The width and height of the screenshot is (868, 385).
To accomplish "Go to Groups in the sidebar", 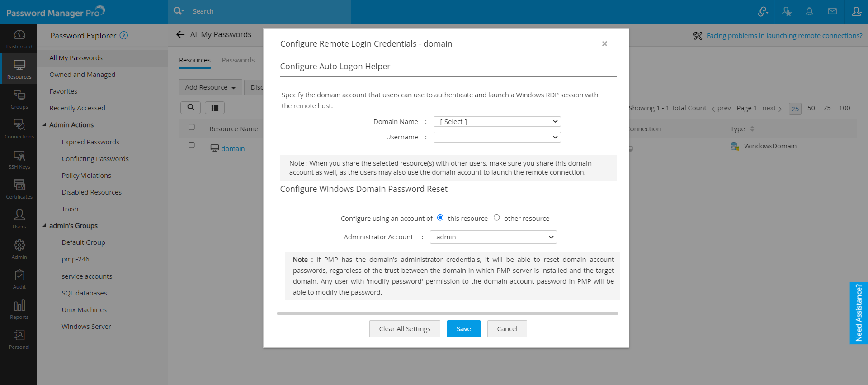I will [x=19, y=99].
